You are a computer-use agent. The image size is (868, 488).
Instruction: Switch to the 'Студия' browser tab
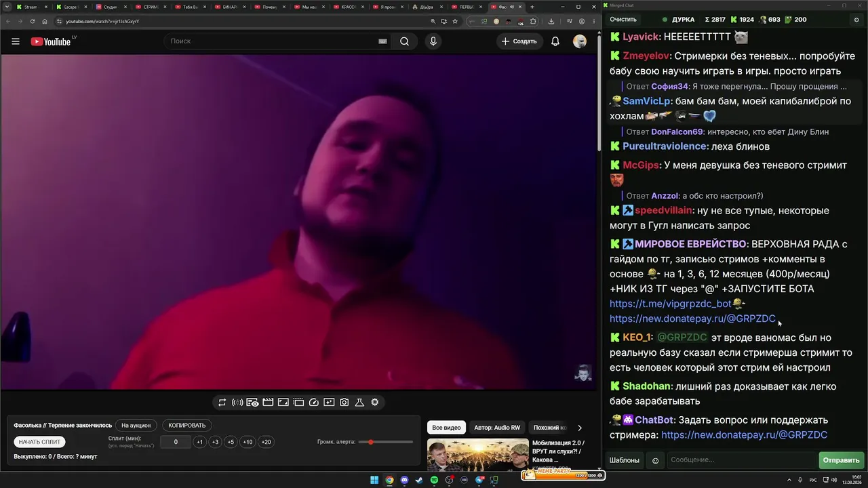tap(110, 7)
